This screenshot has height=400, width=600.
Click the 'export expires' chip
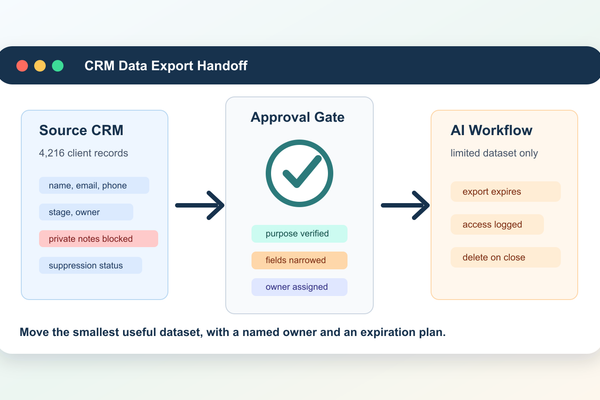(x=505, y=191)
